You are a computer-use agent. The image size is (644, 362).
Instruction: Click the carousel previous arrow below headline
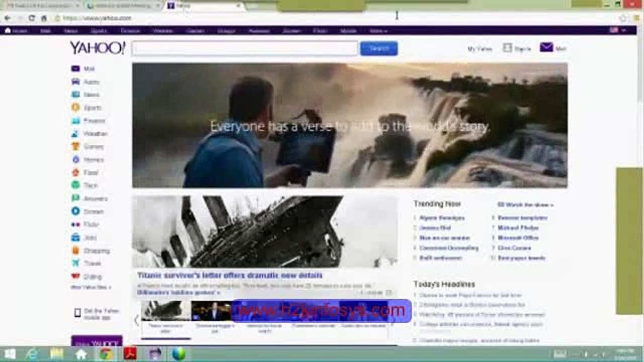[x=136, y=320]
